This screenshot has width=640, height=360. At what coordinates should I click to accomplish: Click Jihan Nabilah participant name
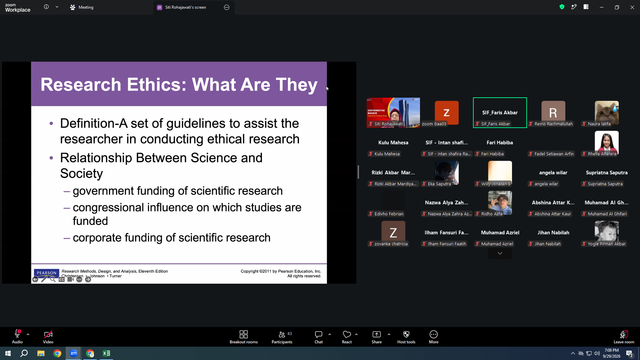click(553, 233)
